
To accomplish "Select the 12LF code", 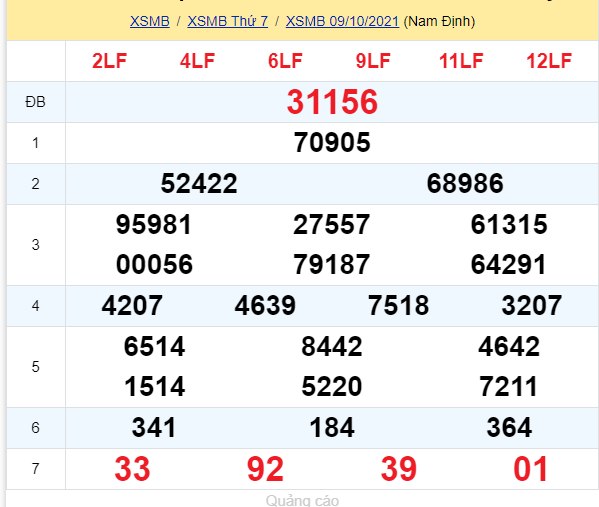I will pos(549,61).
